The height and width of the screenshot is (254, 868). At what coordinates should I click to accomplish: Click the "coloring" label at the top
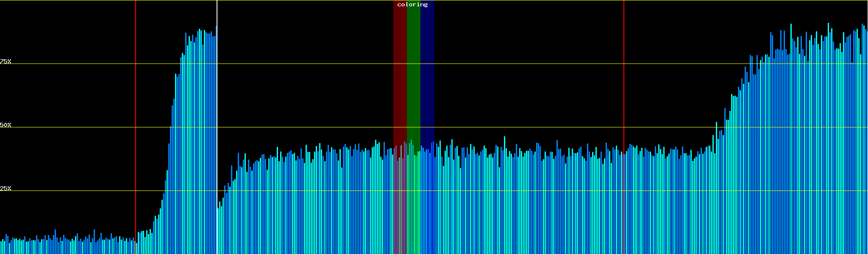click(412, 5)
